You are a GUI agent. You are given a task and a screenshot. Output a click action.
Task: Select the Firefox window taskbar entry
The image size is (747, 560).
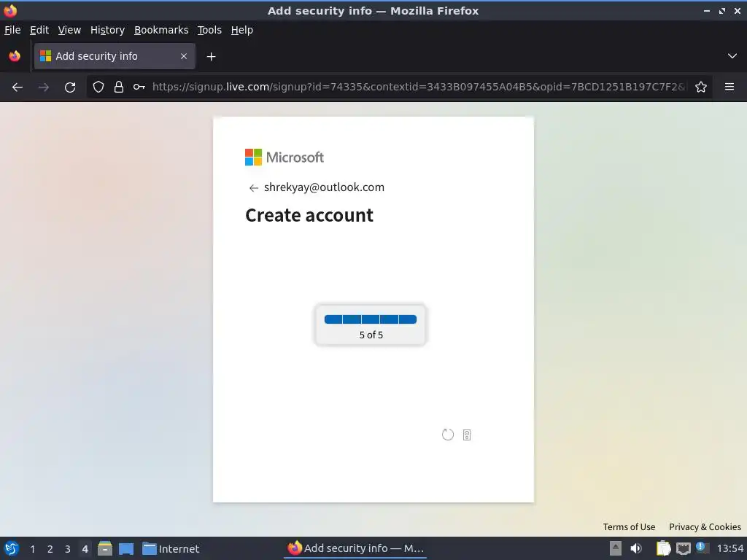click(355, 548)
